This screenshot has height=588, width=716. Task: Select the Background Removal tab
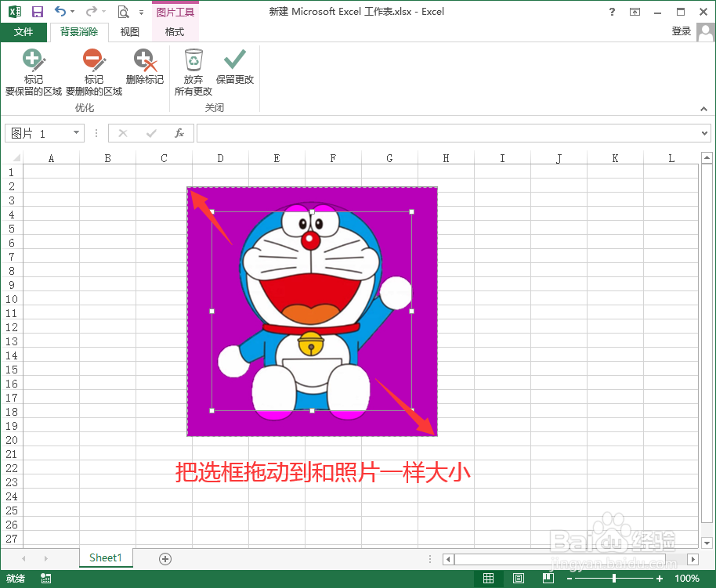(x=79, y=32)
